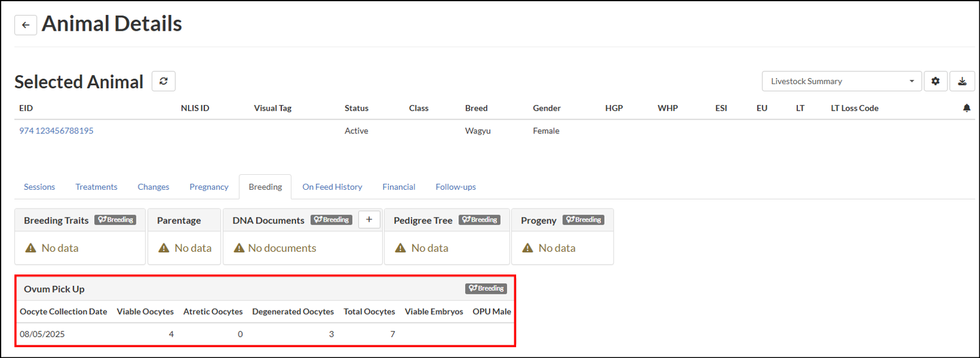Click the Breeding badge on Progeny panel
980x358 pixels.
pyautogui.click(x=583, y=220)
